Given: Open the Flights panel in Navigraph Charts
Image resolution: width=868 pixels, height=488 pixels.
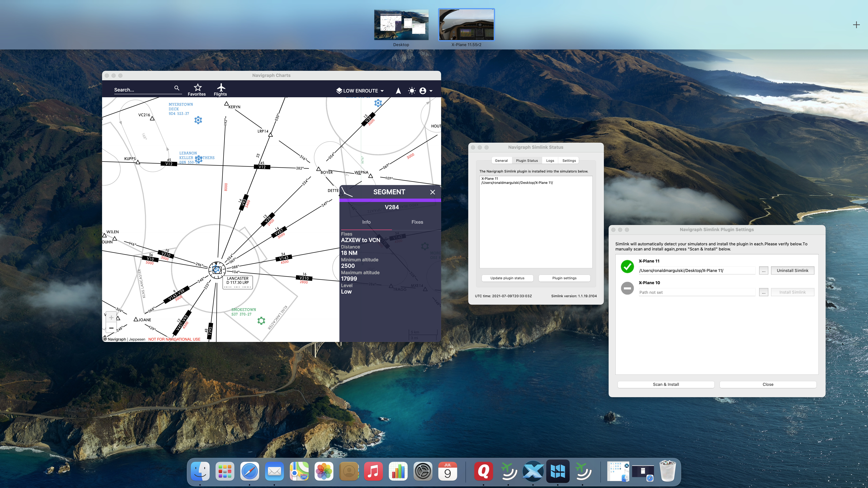Looking at the screenshot, I should tap(220, 90).
